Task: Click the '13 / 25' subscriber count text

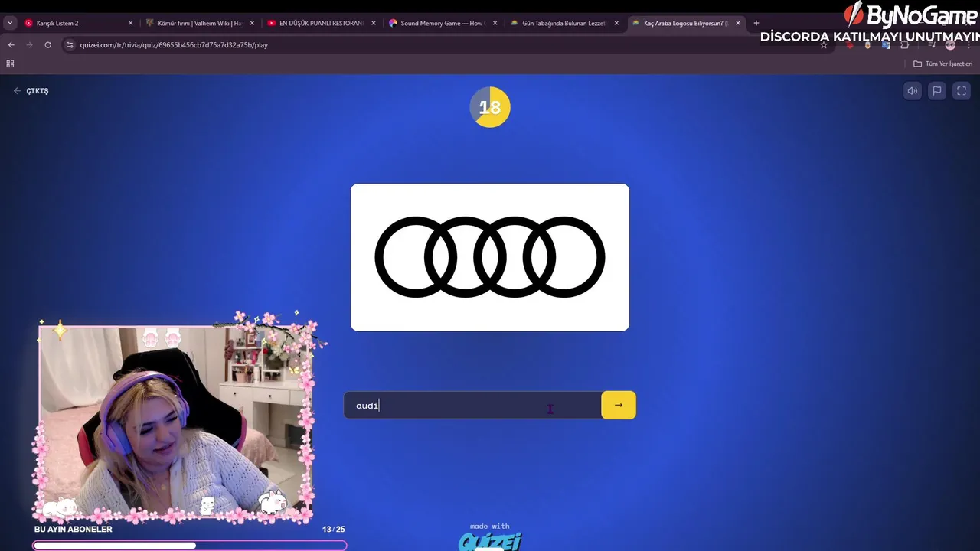Action: point(334,530)
